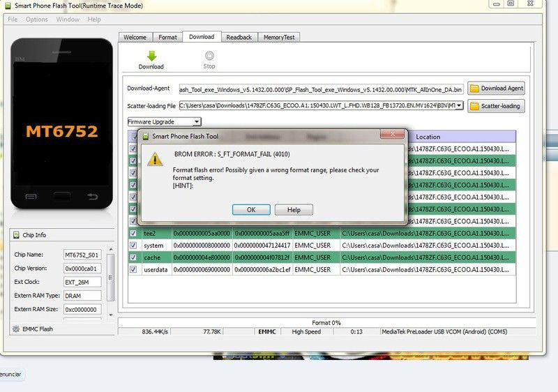558x392 pixels.
Task: Click the Extern RAM Type field DRAM
Action: point(82,296)
